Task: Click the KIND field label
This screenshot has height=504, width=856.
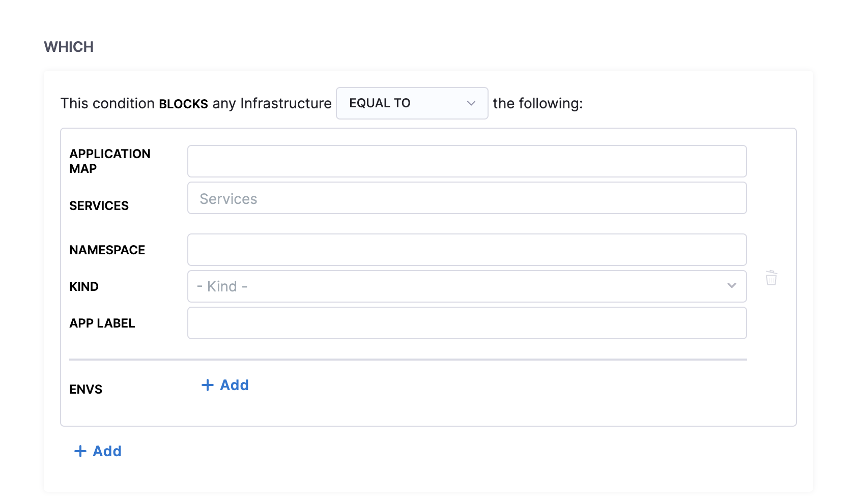Action: pos(84,286)
